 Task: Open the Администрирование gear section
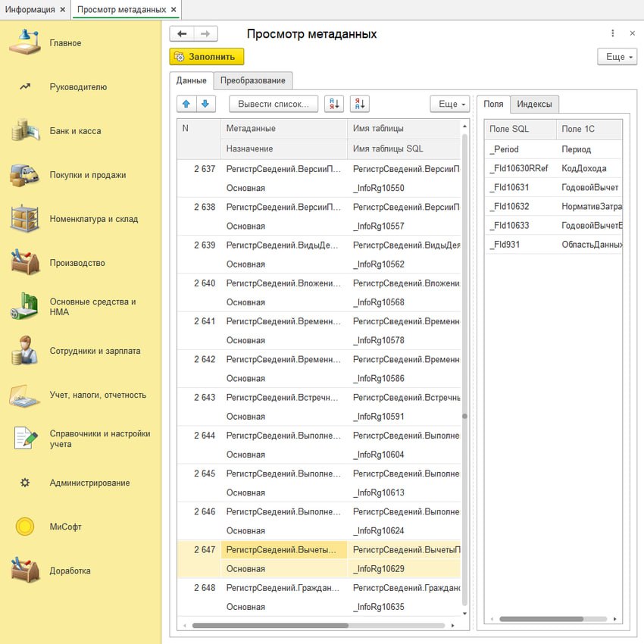pos(89,483)
